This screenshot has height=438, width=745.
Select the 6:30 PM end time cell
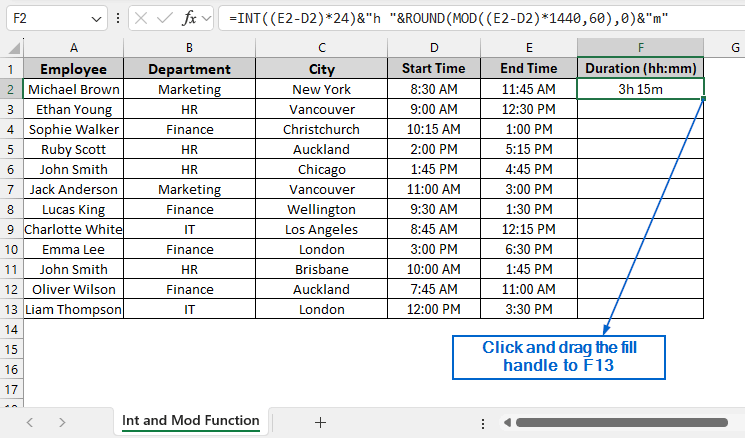point(529,249)
